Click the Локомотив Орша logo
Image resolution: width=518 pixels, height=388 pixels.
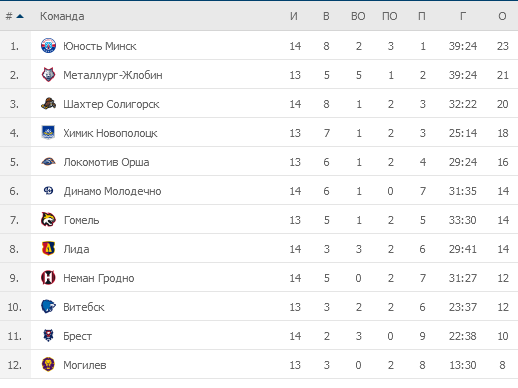pos(48,162)
